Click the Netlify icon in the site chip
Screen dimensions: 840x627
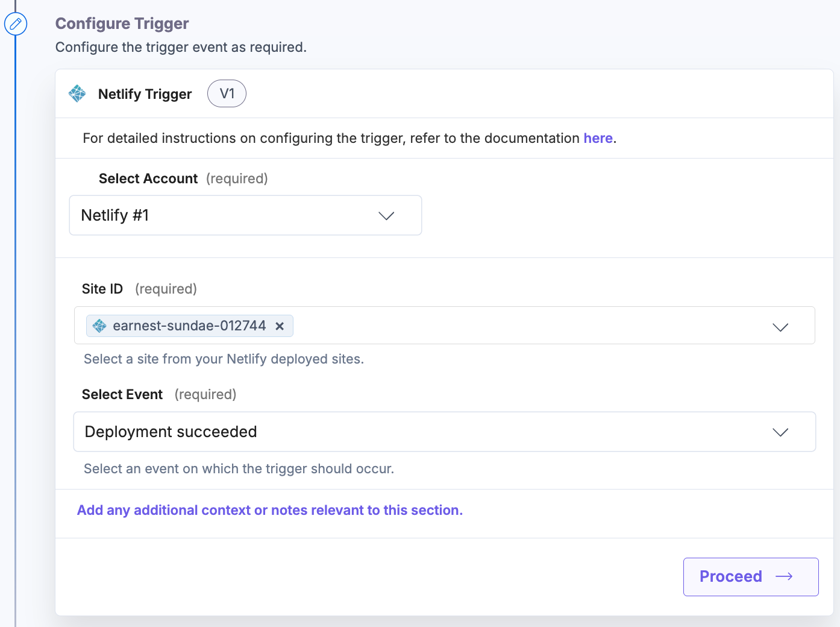[99, 326]
